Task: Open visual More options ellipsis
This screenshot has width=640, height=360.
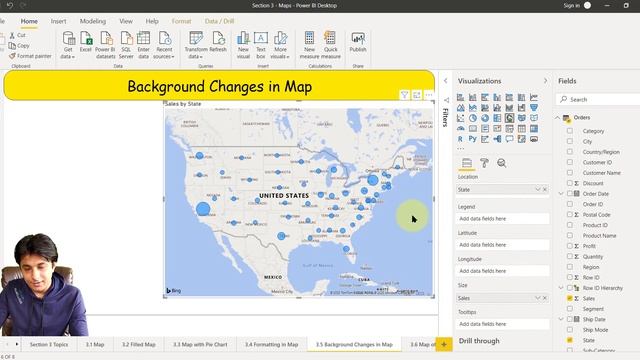Action: 429,95
